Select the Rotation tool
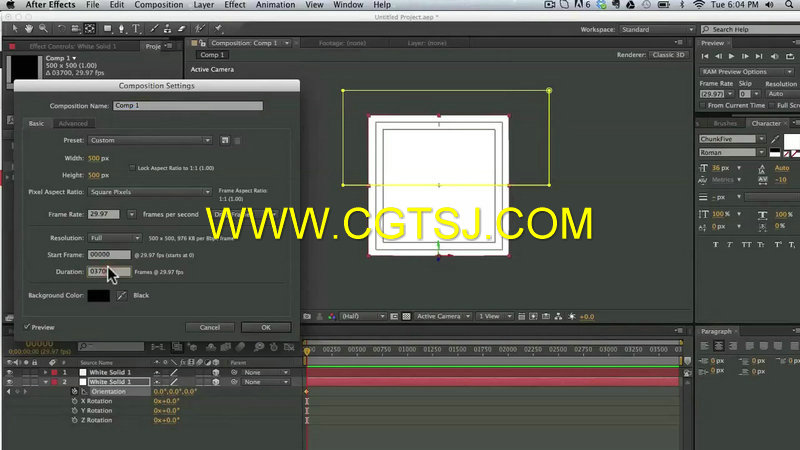The image size is (800, 450). click(x=61, y=29)
